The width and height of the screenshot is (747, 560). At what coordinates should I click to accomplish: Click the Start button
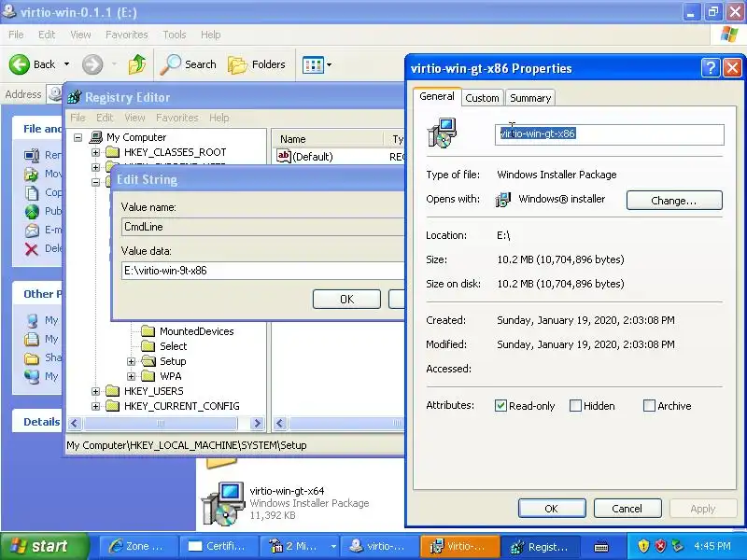pos(44,546)
